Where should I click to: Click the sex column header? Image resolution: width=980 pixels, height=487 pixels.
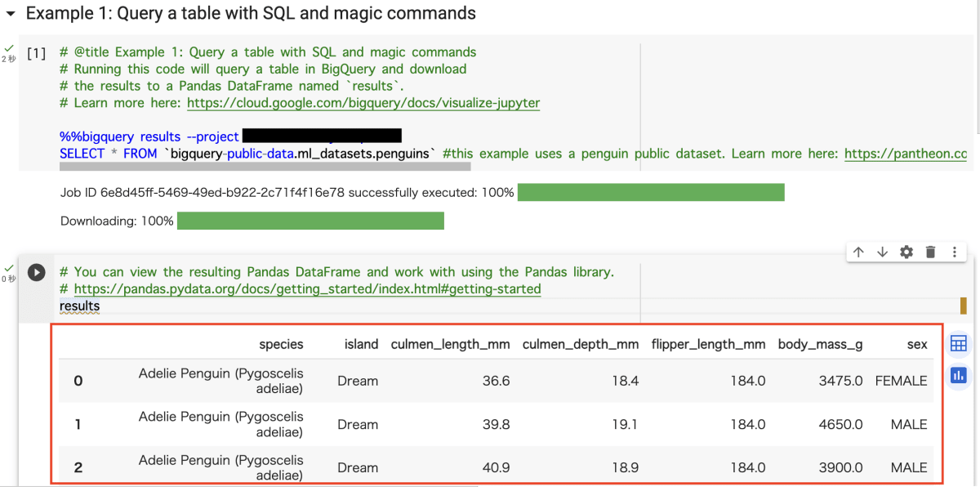coord(917,344)
